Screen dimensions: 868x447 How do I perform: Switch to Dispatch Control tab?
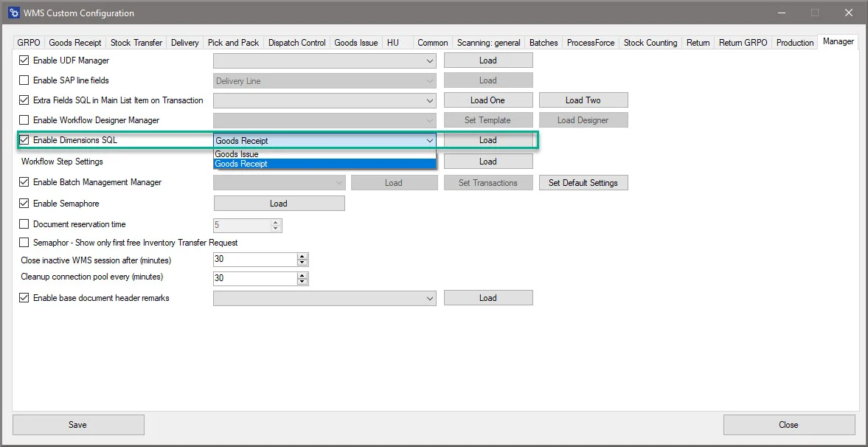297,43
